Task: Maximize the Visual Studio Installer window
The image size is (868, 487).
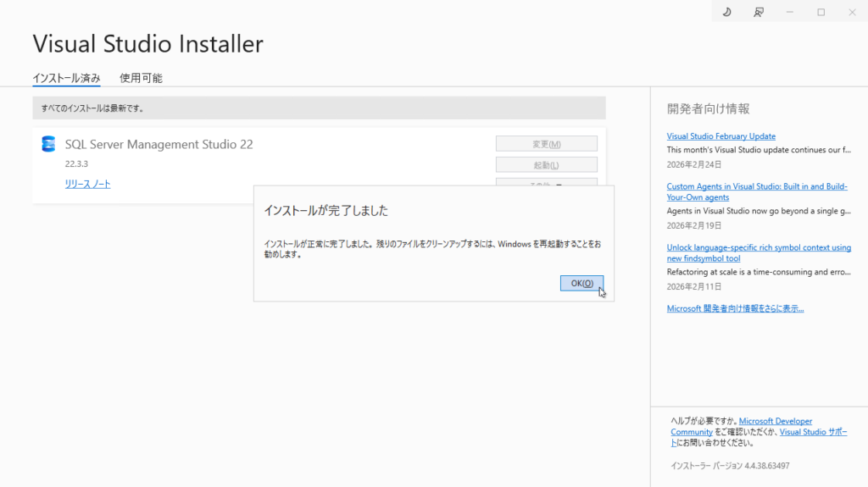Action: click(x=821, y=12)
